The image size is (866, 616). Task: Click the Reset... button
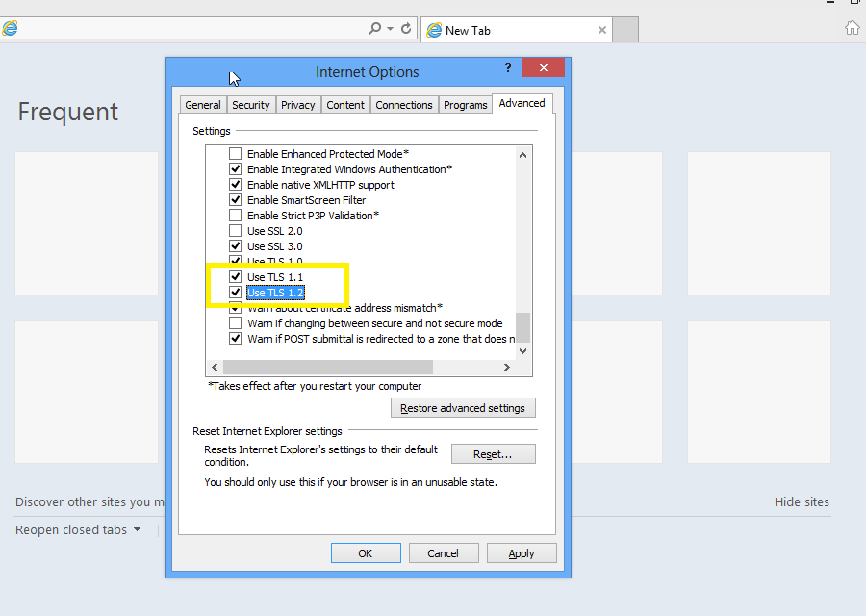494,454
